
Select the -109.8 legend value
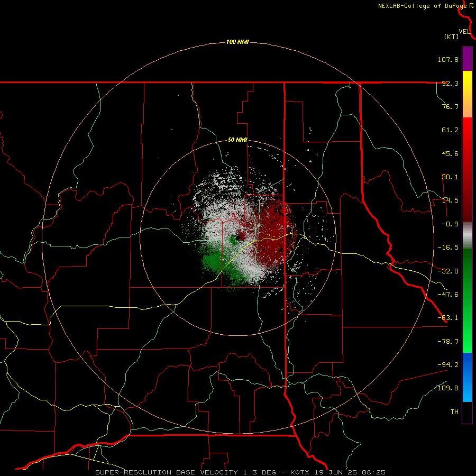point(446,388)
